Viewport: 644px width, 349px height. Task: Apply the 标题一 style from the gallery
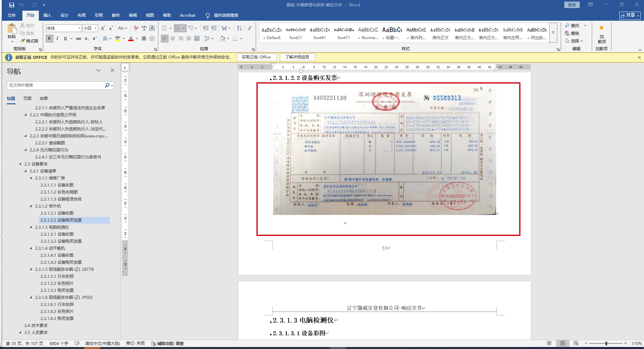(x=392, y=33)
